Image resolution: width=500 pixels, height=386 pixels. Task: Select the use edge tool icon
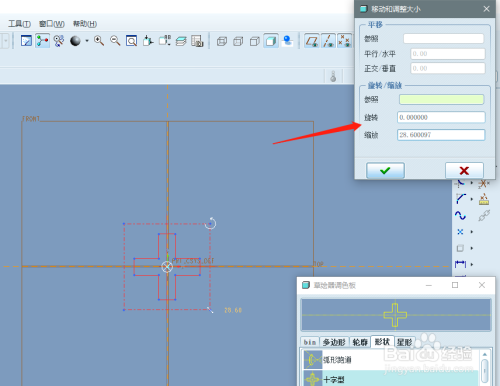coord(460,248)
